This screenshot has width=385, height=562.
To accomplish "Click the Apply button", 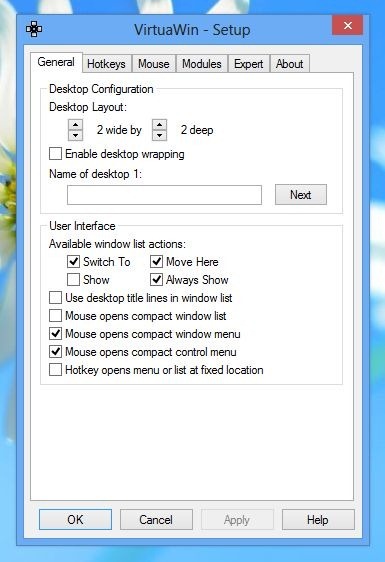I will (x=237, y=519).
